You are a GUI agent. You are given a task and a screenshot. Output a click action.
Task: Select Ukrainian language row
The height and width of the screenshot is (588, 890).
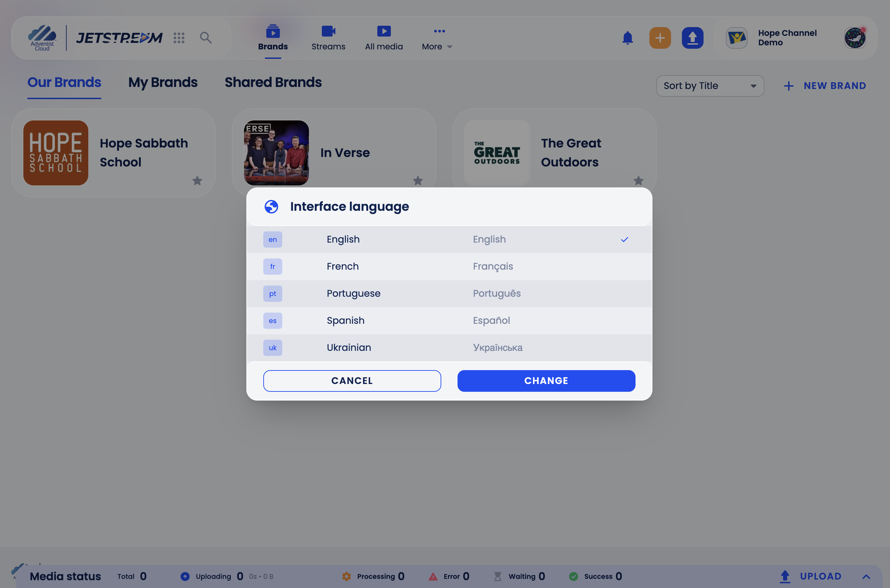[449, 347]
